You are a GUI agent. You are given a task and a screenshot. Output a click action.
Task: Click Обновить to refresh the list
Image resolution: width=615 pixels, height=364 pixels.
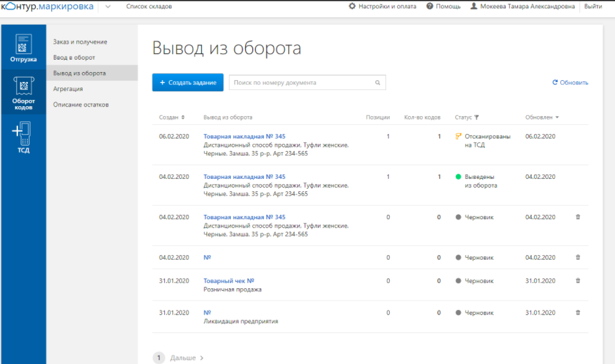pos(570,83)
